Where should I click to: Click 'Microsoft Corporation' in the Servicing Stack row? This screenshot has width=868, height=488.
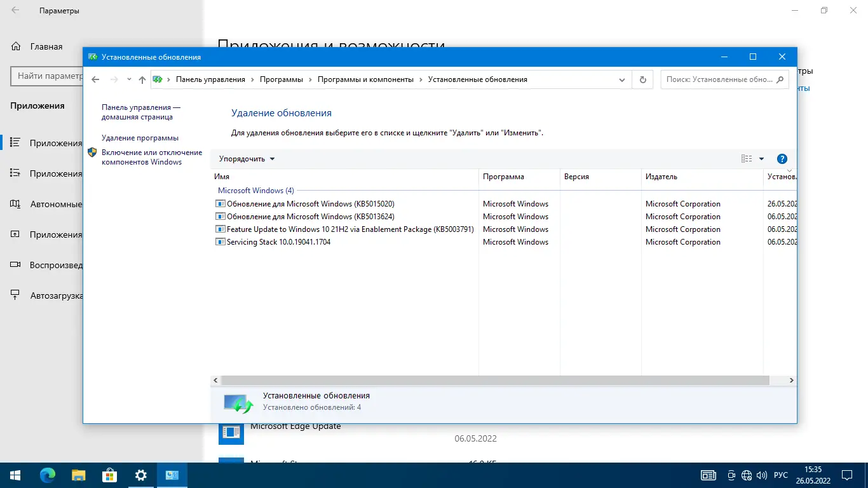pos(683,242)
